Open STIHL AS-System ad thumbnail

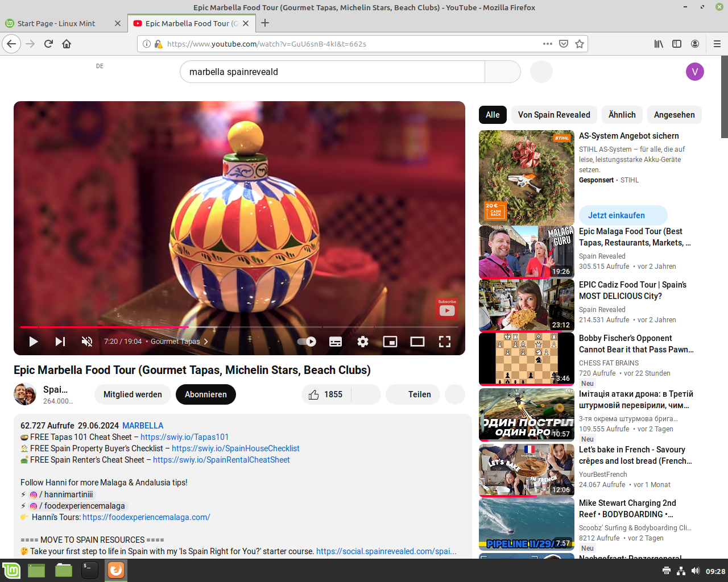(527, 177)
